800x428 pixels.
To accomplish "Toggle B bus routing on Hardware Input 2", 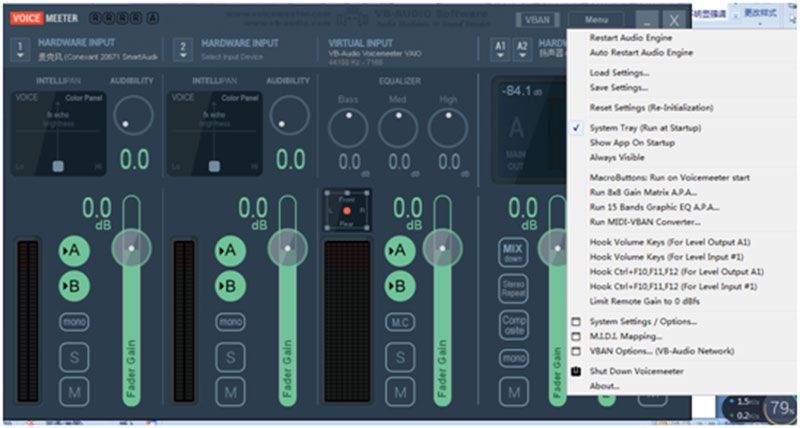I will [x=231, y=286].
